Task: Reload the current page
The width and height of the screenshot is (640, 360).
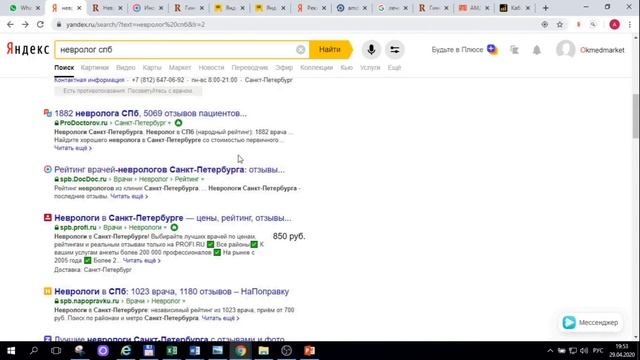Action: click(x=40, y=24)
